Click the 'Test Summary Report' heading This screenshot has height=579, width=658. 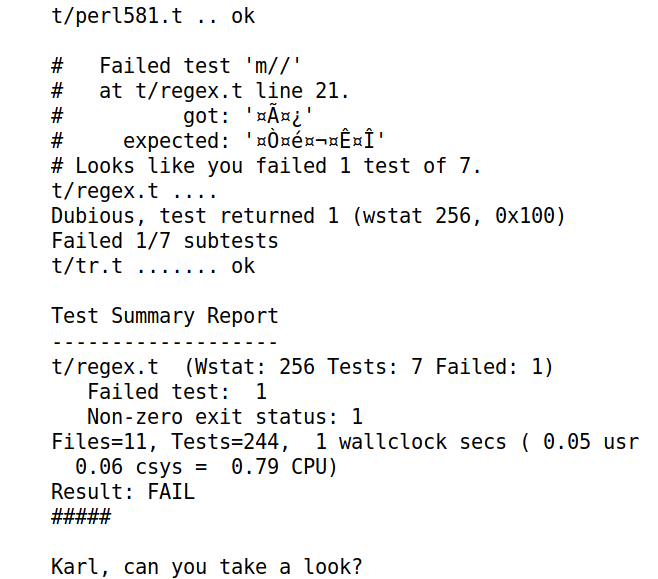click(164, 316)
